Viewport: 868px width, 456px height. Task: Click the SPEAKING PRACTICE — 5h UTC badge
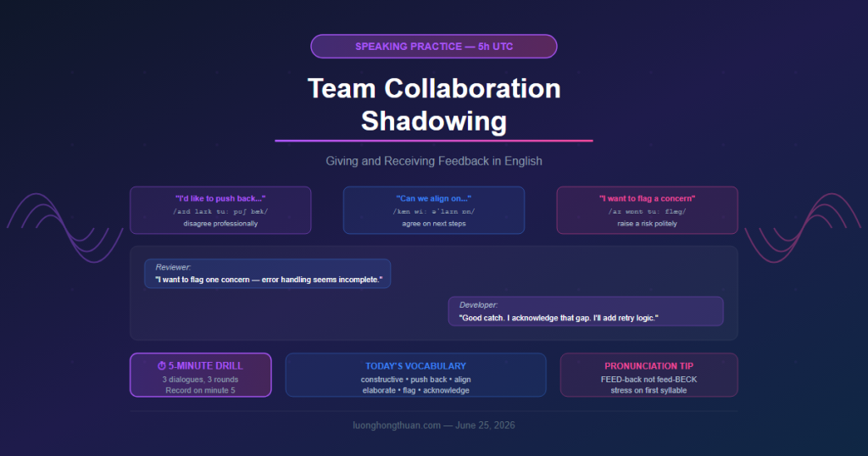pos(433,47)
